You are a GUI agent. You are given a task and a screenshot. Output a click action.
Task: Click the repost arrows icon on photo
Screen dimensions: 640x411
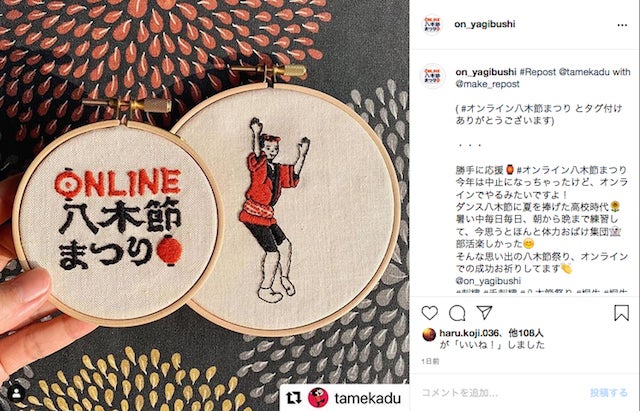tap(293, 398)
